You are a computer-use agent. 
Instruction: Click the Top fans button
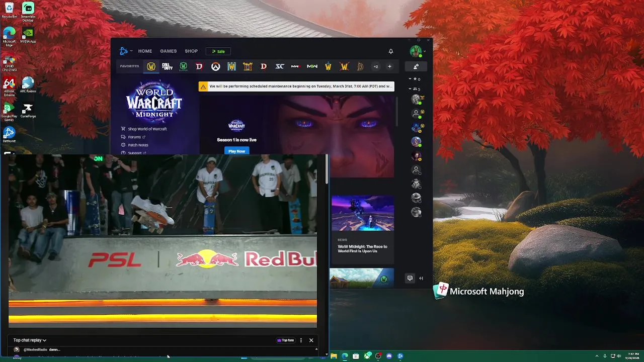[x=285, y=340]
